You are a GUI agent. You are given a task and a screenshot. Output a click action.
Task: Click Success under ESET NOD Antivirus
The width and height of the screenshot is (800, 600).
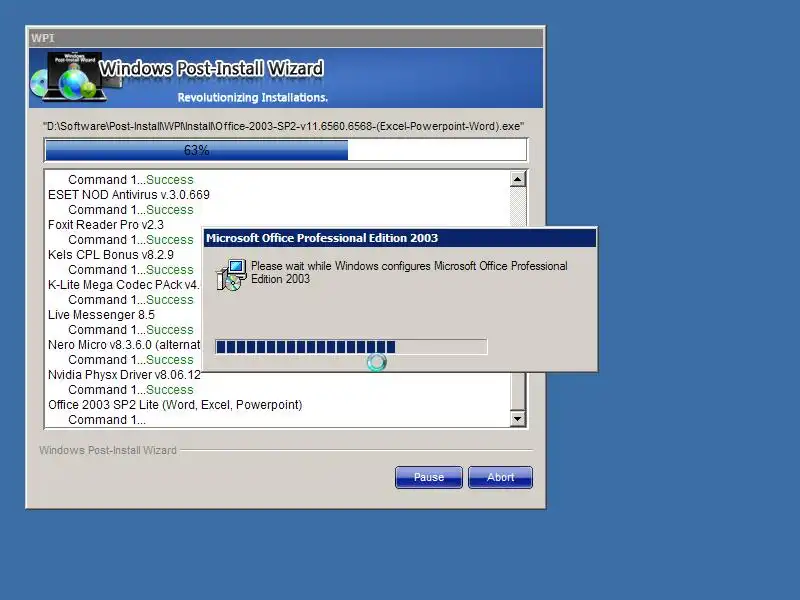169,210
